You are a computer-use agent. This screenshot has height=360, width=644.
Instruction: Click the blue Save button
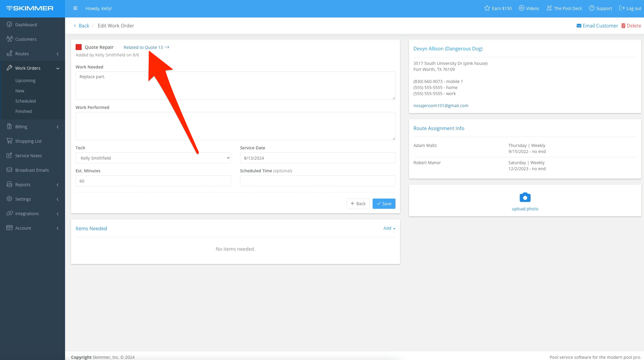click(x=384, y=204)
